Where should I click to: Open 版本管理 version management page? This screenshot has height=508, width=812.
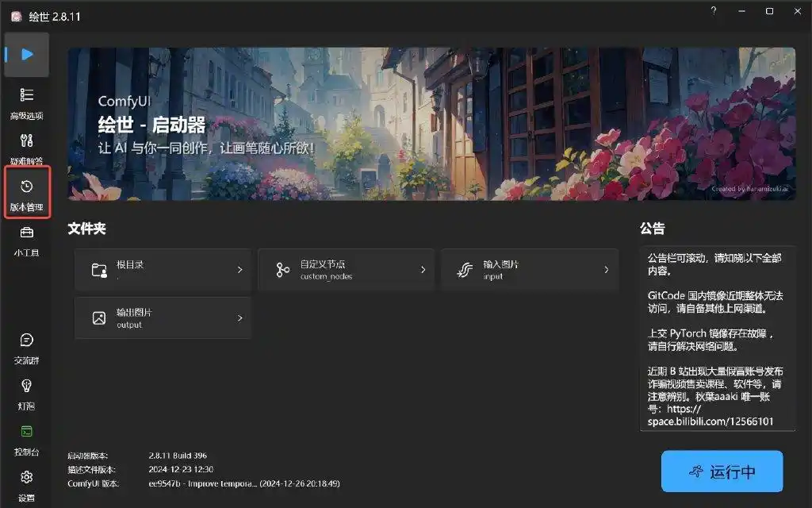27,194
